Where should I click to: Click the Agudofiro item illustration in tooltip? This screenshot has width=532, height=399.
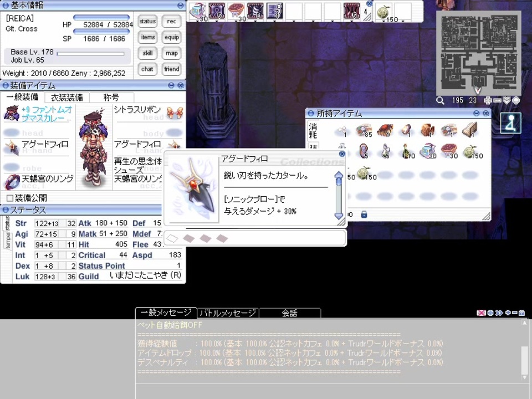(x=193, y=190)
